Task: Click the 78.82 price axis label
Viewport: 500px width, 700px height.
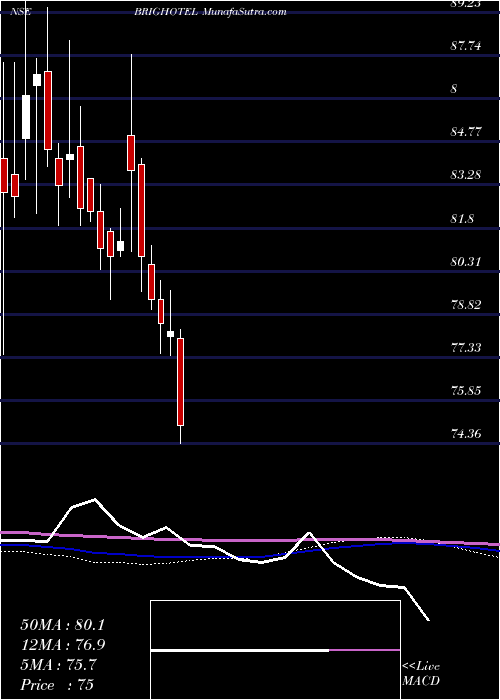Action: pos(466,305)
